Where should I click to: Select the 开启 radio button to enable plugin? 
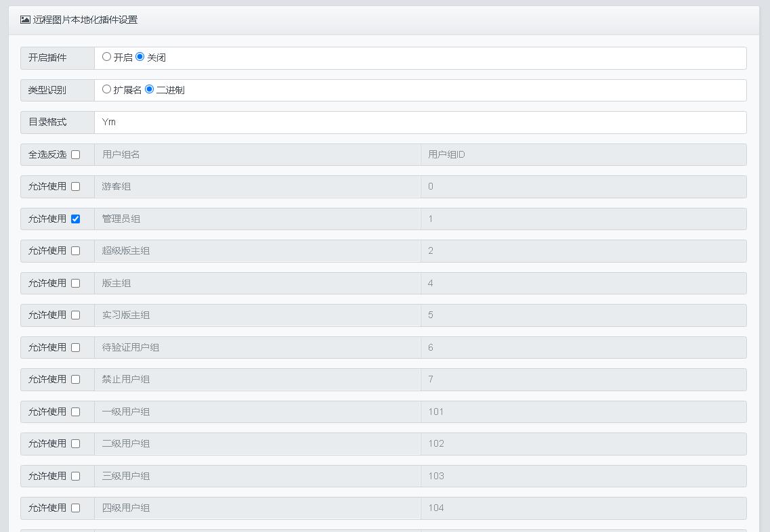[x=106, y=57]
